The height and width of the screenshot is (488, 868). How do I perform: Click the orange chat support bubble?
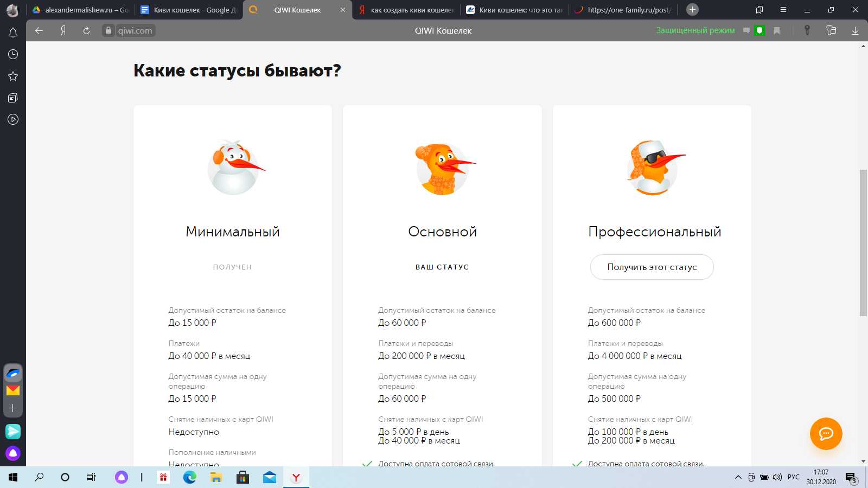(x=826, y=433)
